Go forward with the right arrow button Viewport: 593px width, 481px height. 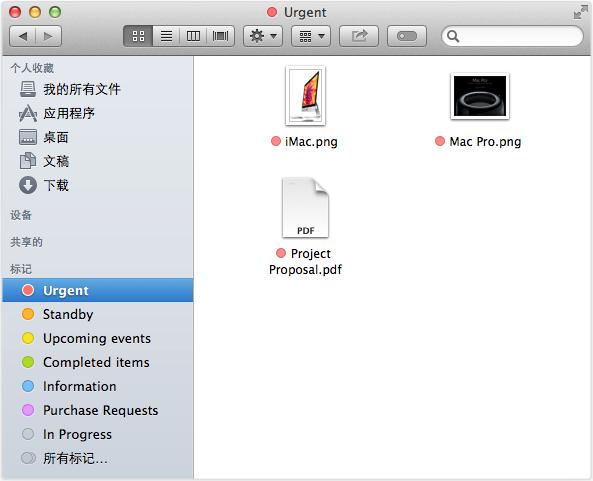48,36
